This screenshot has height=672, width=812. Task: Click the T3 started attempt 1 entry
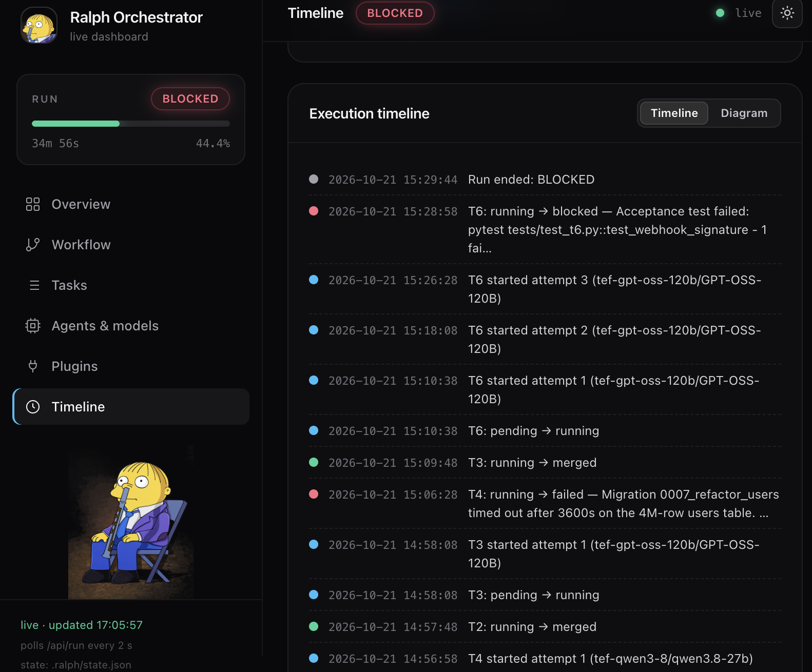pos(545,554)
